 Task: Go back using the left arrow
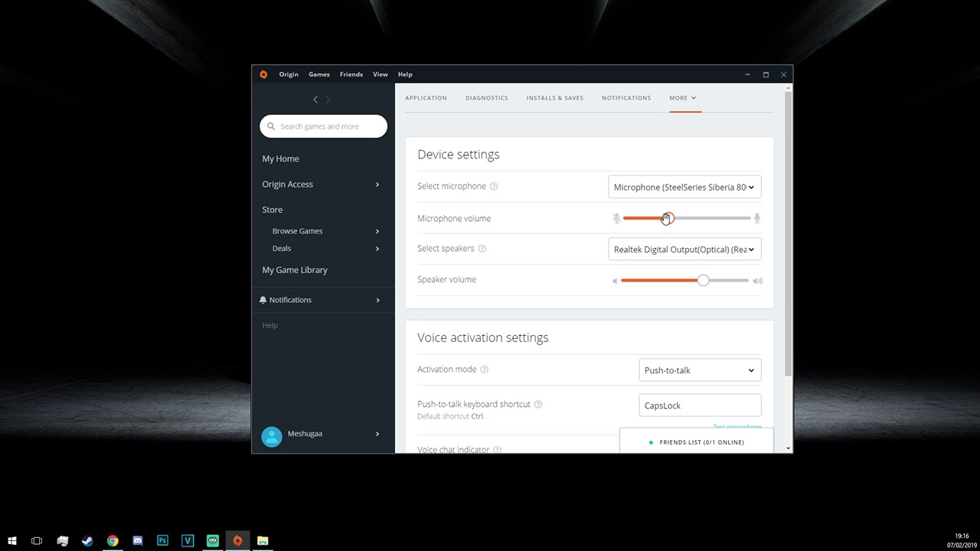[x=315, y=99]
